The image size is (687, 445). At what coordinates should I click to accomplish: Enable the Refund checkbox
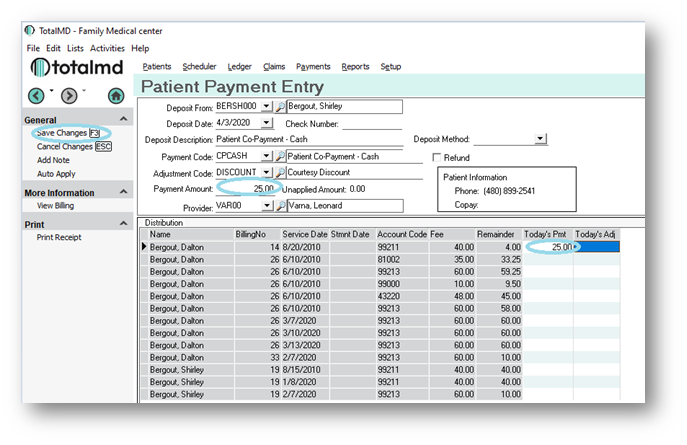tap(437, 157)
